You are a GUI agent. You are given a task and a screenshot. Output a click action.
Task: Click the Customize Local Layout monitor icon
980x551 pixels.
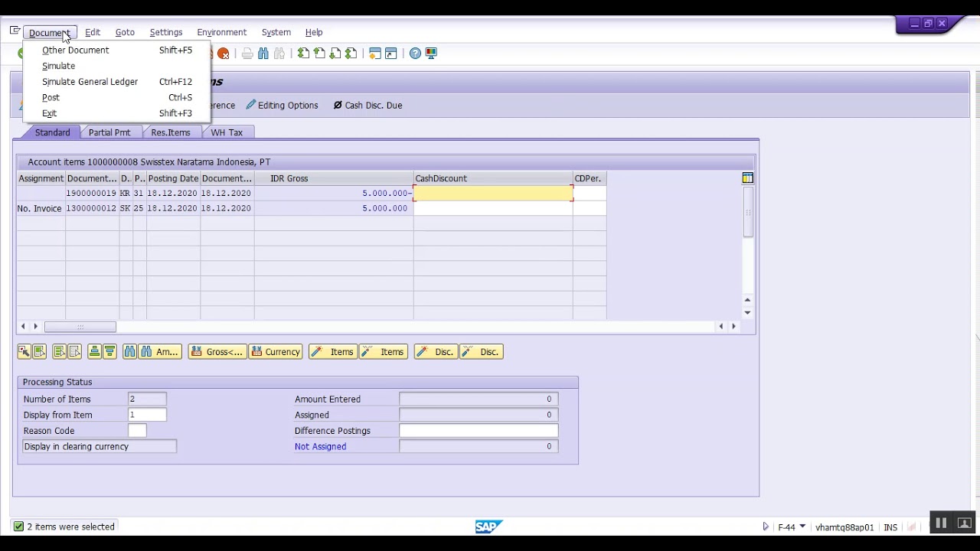tap(431, 54)
